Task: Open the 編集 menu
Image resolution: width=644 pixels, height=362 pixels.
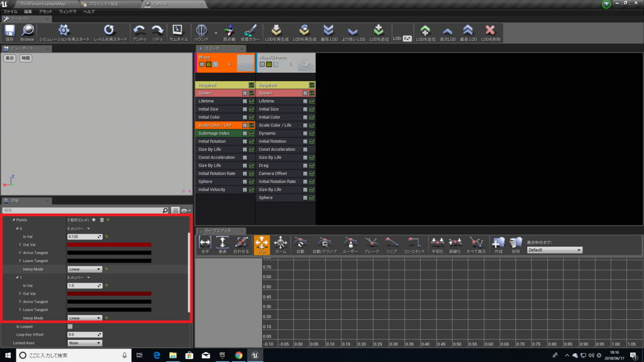Action: click(x=28, y=11)
